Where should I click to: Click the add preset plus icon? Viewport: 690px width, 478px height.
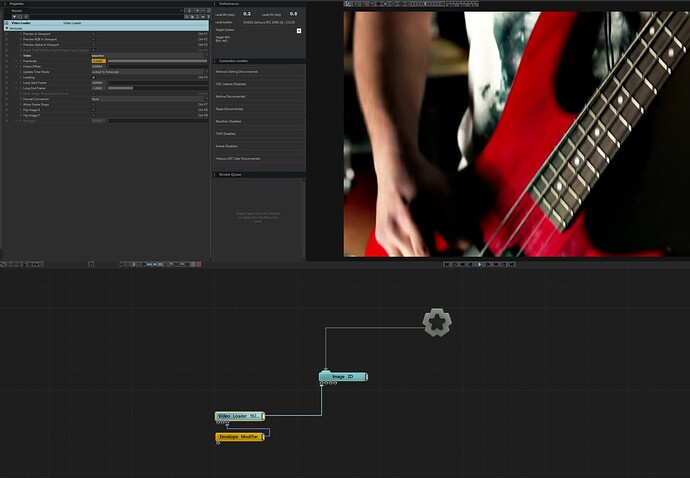[x=198, y=11]
